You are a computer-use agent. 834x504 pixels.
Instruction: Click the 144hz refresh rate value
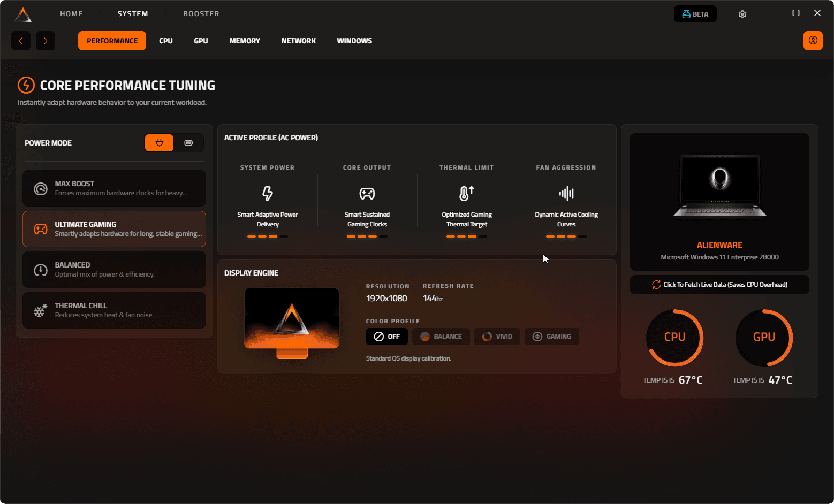pyautogui.click(x=433, y=299)
